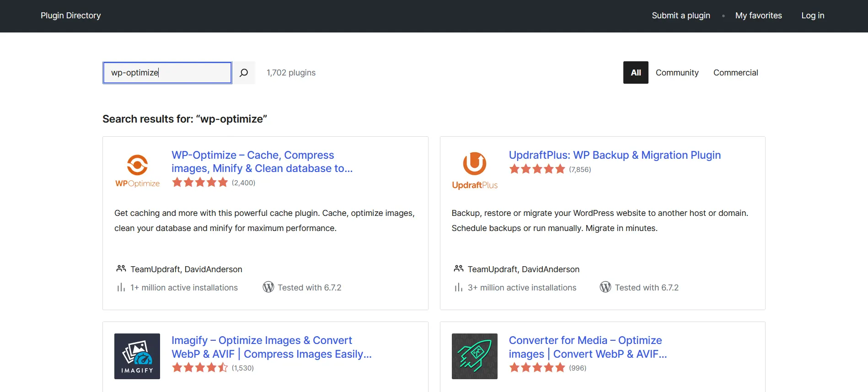Image resolution: width=868 pixels, height=392 pixels.
Task: Click the magnifier search button
Action: [x=244, y=73]
